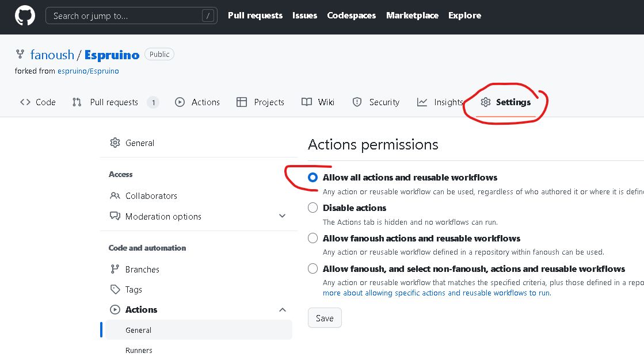Click the 'Access' sidebar section heading

(x=120, y=174)
